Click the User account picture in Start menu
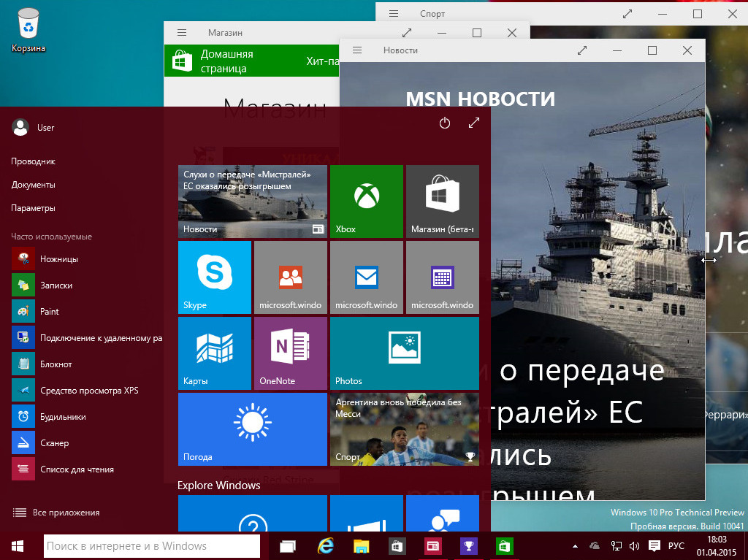748x560 pixels. coord(20,127)
